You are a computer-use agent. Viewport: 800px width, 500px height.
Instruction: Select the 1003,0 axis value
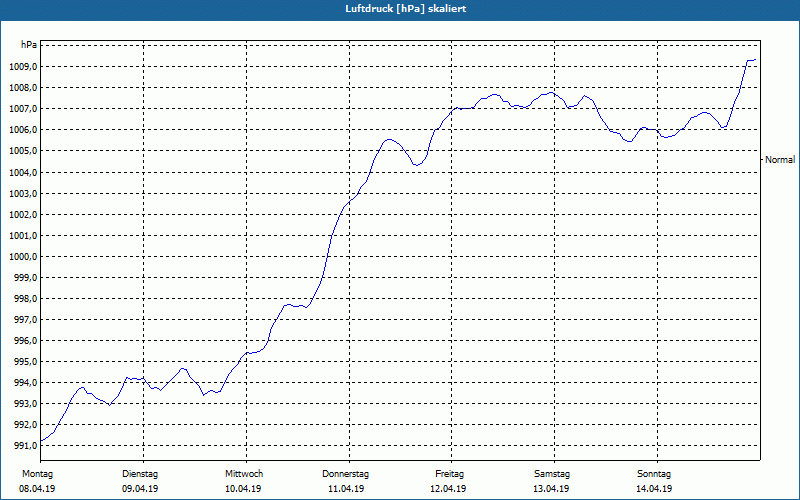(22, 194)
